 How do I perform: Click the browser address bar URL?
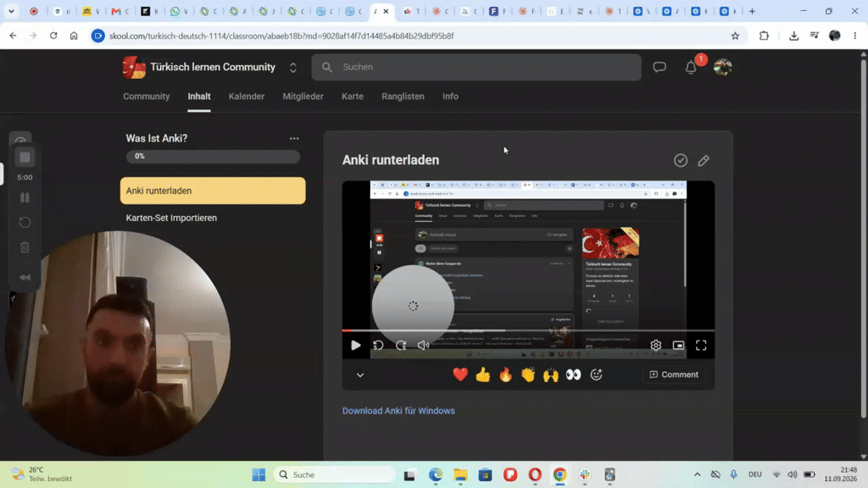[281, 36]
